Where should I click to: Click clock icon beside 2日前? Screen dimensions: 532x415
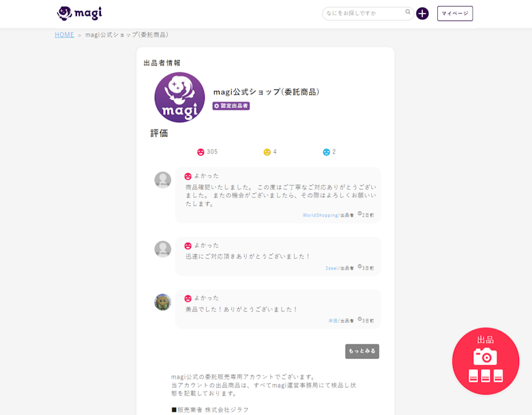[359, 214]
